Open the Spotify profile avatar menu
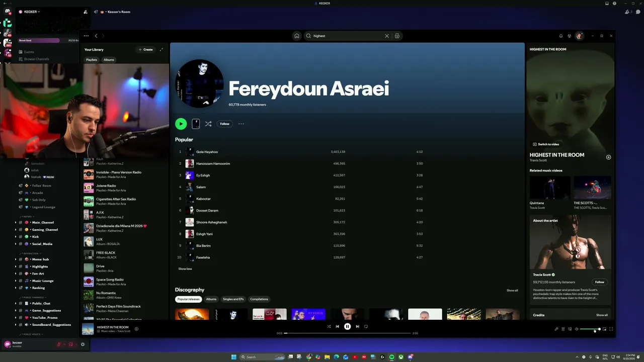Viewport: 644px width, 362px height. point(580,36)
